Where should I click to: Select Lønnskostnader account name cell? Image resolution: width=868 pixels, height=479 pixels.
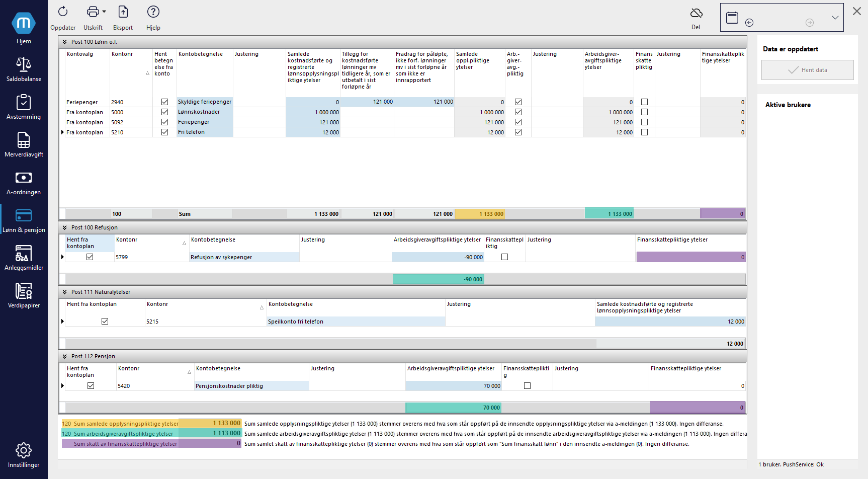(205, 112)
